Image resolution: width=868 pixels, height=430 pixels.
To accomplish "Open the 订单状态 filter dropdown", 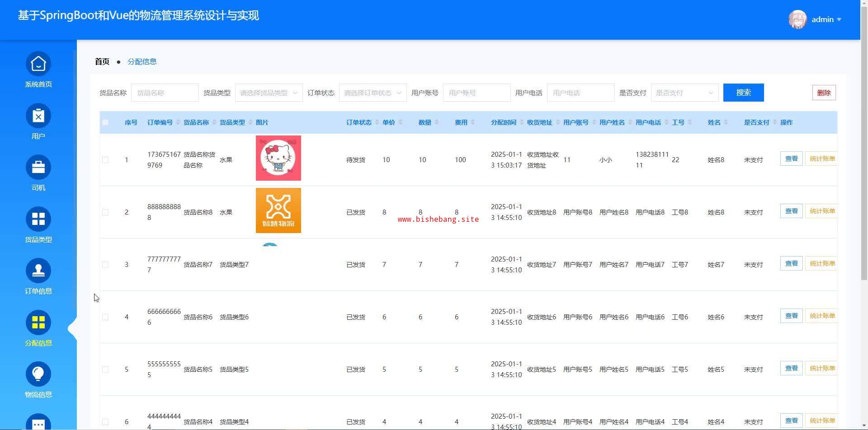I will click(373, 93).
